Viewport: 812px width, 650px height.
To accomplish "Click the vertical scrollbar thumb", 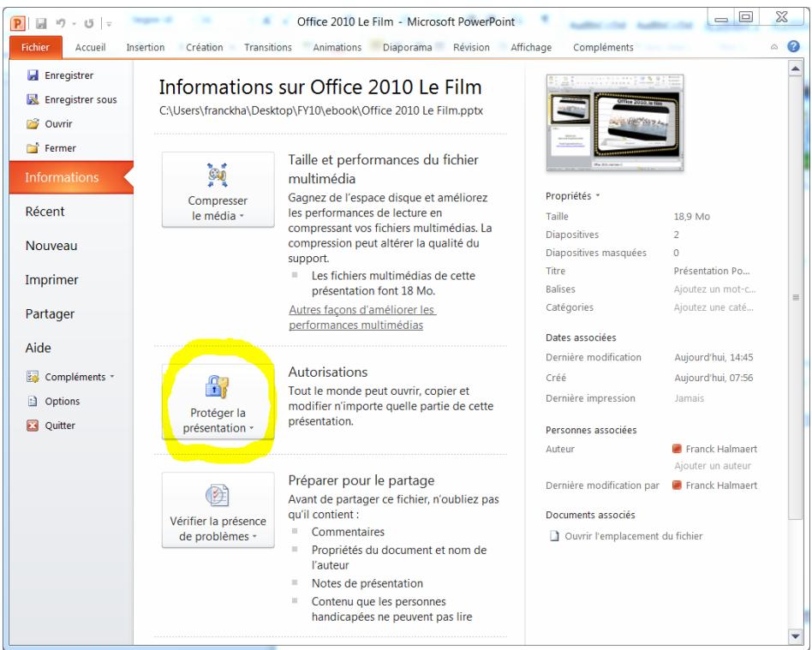I will pos(796,297).
